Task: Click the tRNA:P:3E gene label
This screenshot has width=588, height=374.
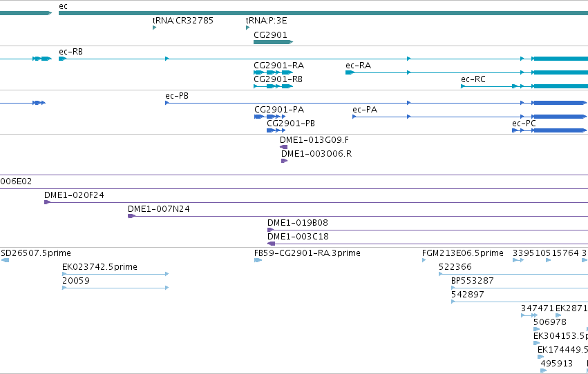Action: pos(266,21)
